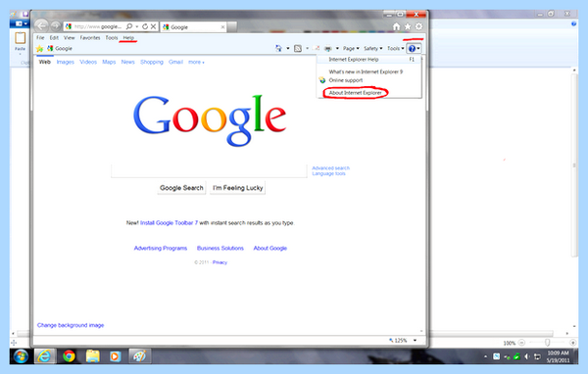Image resolution: width=588 pixels, height=374 pixels.
Task: Click the blue Help question mark button
Action: coord(413,48)
